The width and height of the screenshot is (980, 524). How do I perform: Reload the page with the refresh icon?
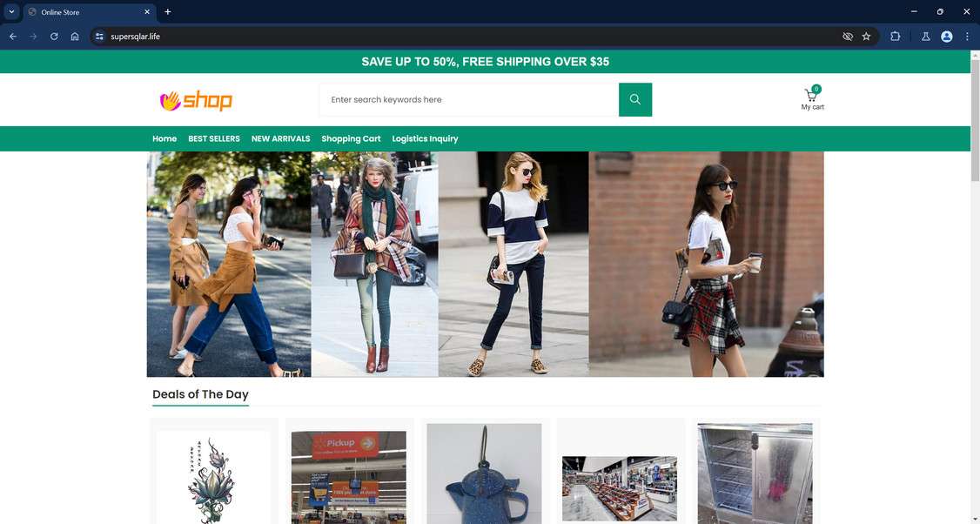click(x=54, y=37)
